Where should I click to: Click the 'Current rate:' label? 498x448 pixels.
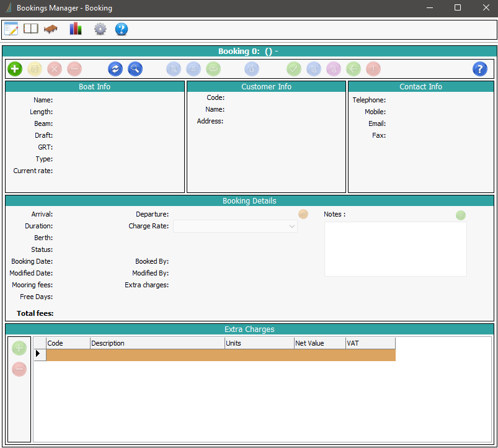point(33,171)
